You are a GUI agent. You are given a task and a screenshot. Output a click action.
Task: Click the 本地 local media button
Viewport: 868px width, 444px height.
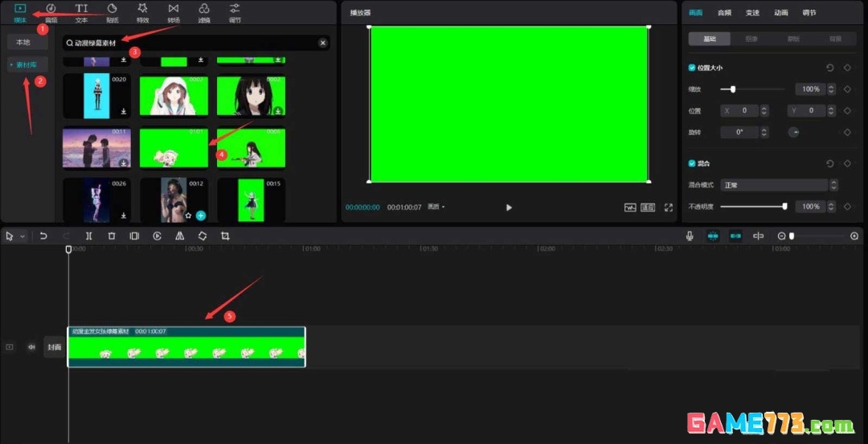click(x=23, y=42)
